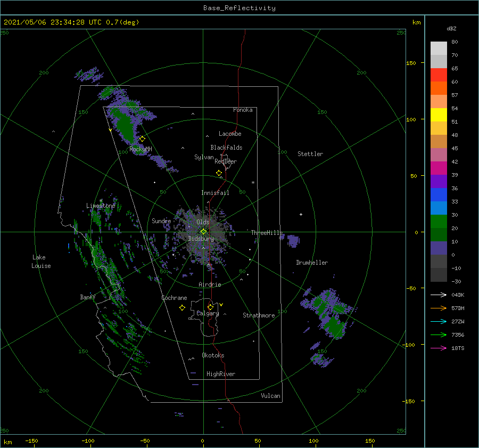This screenshot has height=448, width=479.
Task: Click the yellow 54 dBZ color swatch
Action: coord(439,115)
